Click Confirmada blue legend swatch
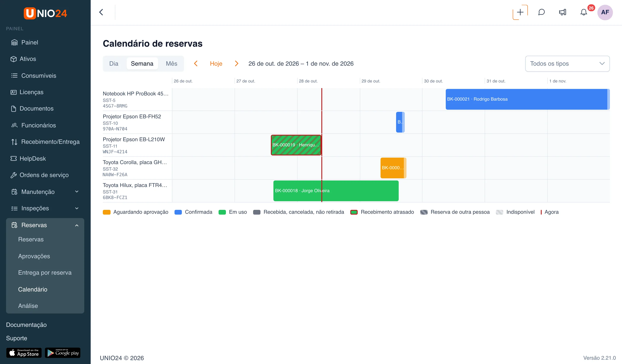Image resolution: width=622 pixels, height=364 pixels. 178,212
